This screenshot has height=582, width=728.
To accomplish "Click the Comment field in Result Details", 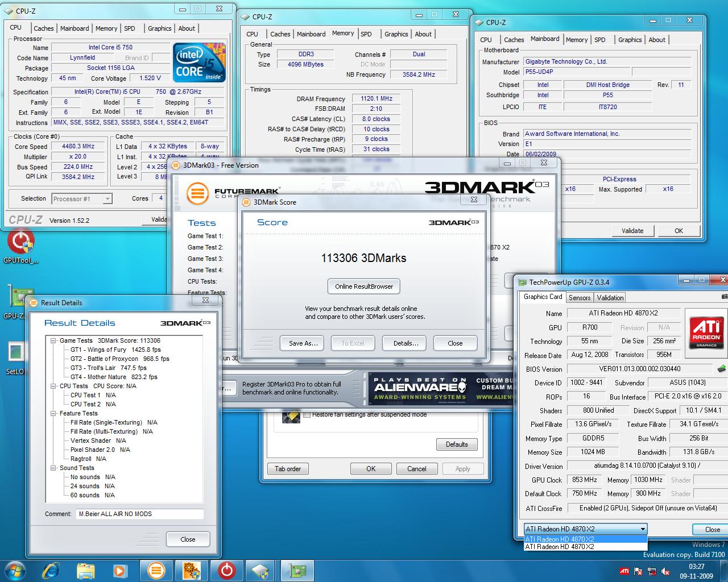I will [x=140, y=514].
